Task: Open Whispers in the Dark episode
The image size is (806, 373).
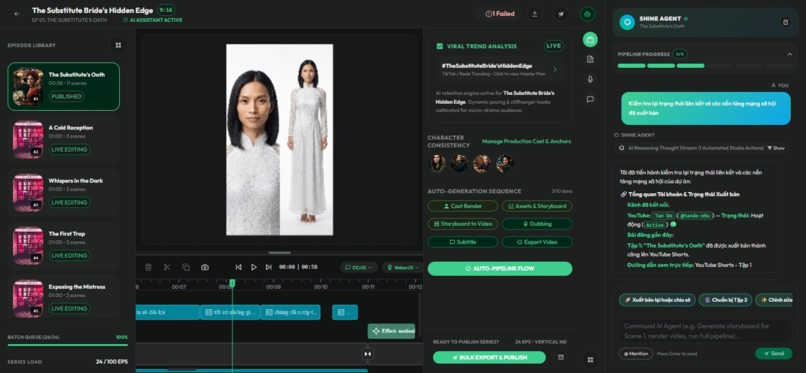Action: point(64,193)
